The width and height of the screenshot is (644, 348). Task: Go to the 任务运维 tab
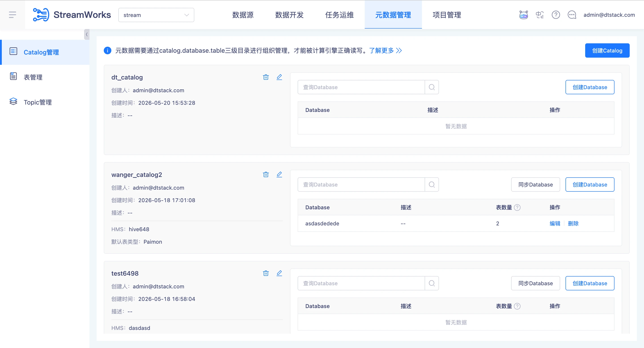[339, 15]
